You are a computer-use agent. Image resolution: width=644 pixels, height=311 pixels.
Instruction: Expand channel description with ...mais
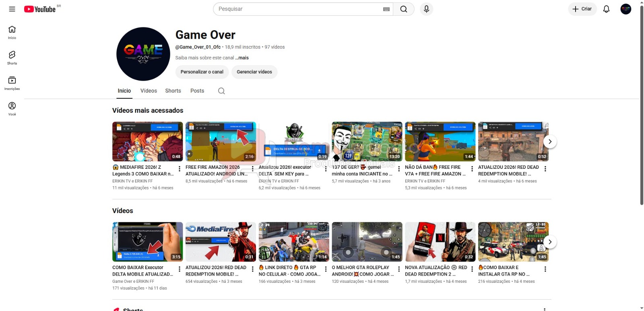pyautogui.click(x=242, y=58)
